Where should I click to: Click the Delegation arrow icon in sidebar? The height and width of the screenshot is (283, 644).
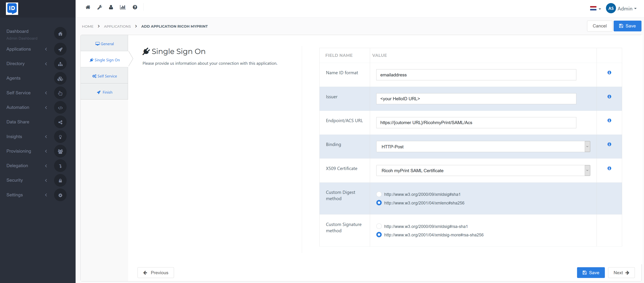click(x=60, y=166)
